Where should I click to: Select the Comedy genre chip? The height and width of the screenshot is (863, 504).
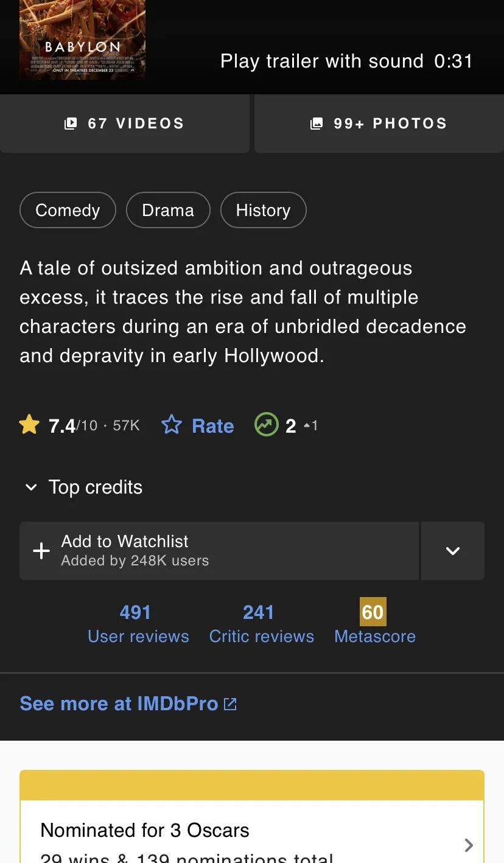point(68,210)
